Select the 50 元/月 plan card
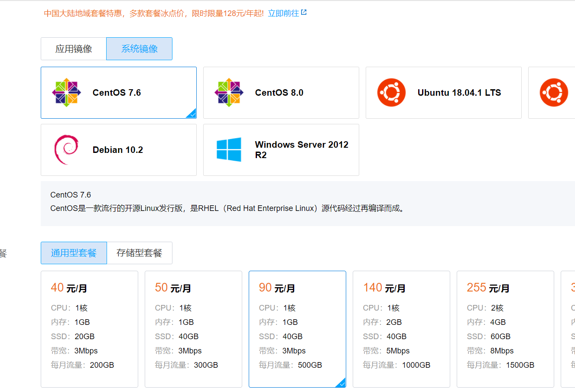 (193, 329)
